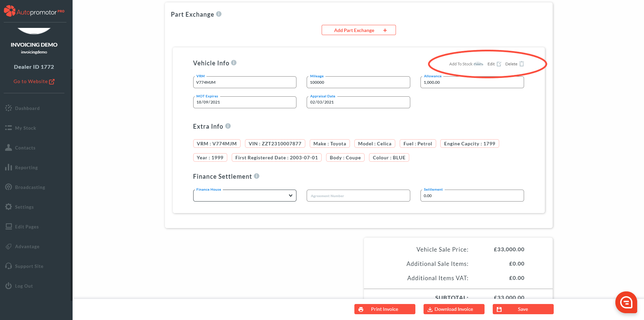
Task: Click the Add Part Exchange button
Action: pos(358,30)
